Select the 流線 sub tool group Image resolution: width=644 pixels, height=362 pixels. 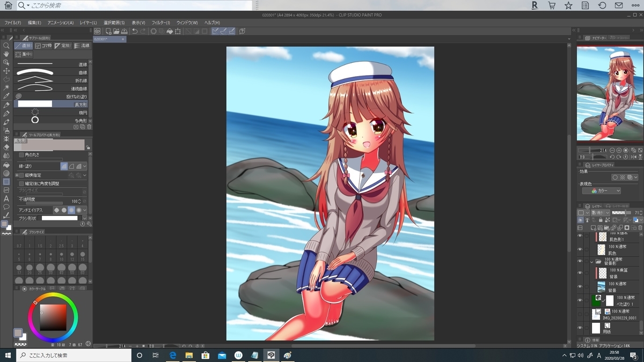pos(83,46)
